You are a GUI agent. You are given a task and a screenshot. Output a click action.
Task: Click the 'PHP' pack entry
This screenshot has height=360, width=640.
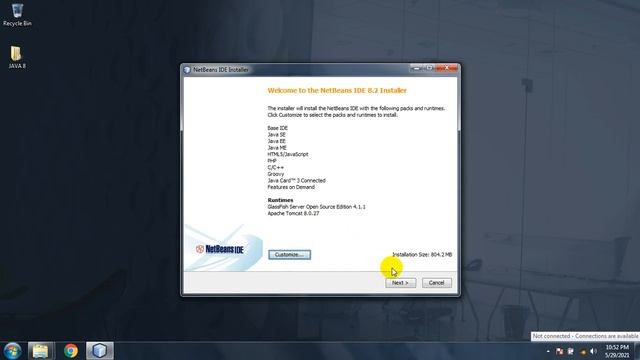tap(272, 161)
